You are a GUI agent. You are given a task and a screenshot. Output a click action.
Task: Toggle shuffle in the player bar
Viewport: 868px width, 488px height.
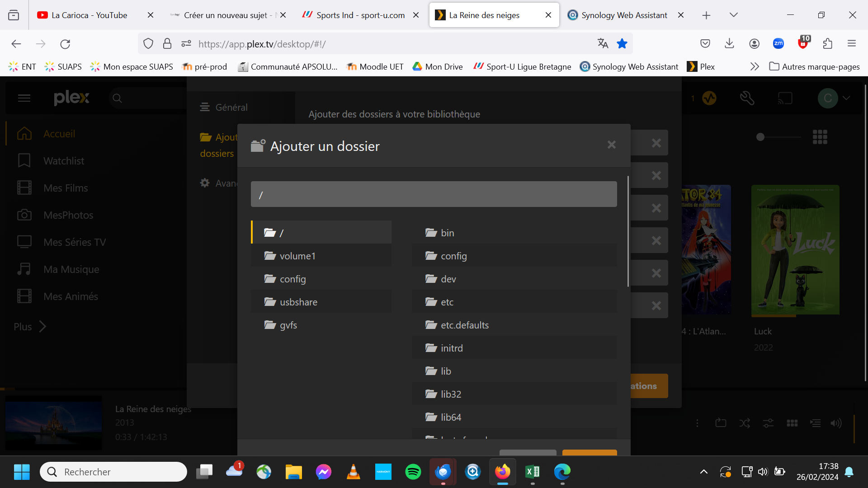coord(745,423)
